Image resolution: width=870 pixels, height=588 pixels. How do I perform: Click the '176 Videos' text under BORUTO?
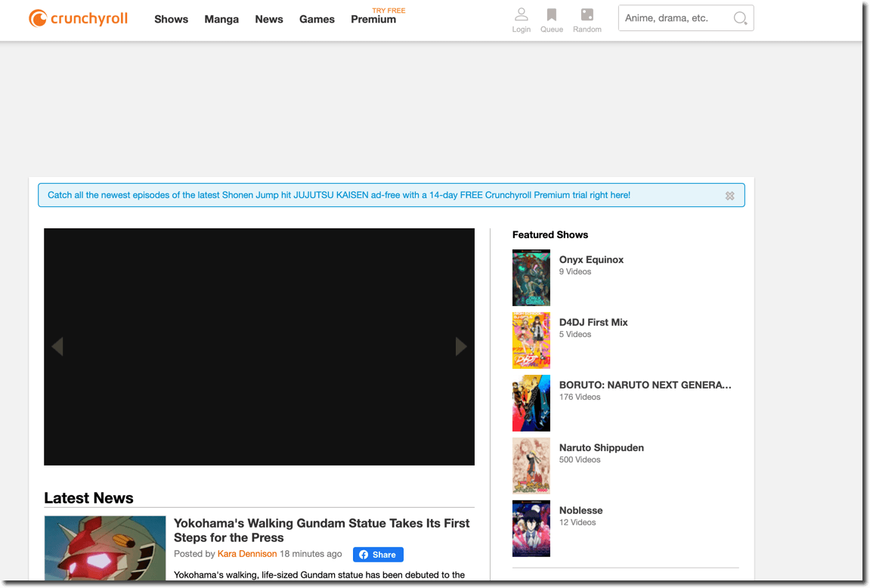pyautogui.click(x=579, y=398)
